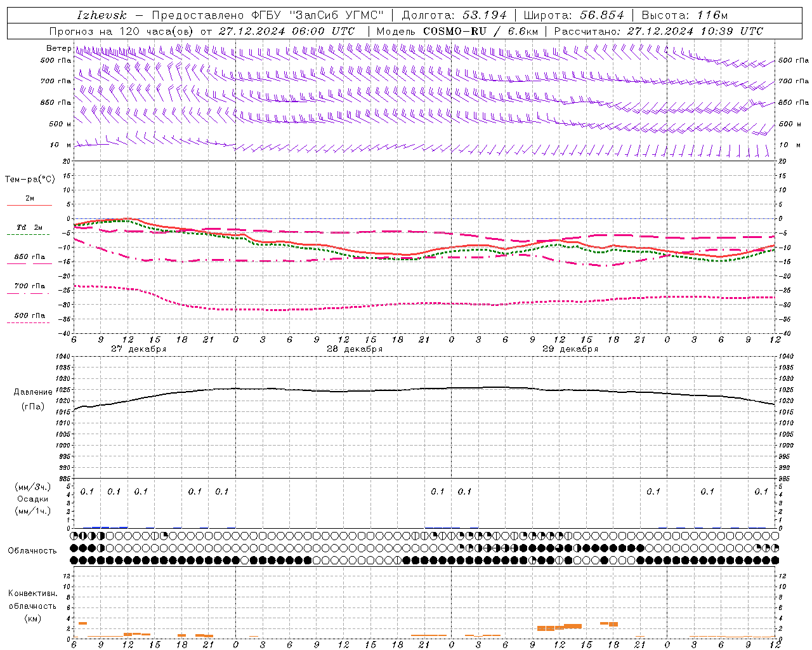Click the Широта: 56.854 value
The image size is (812, 650).
pos(573,15)
